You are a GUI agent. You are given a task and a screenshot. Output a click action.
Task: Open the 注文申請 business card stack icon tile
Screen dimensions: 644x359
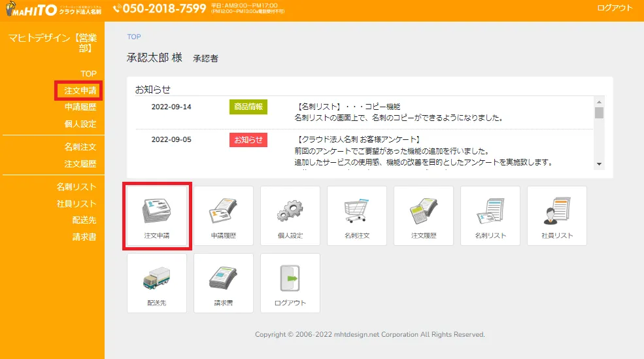157,216
